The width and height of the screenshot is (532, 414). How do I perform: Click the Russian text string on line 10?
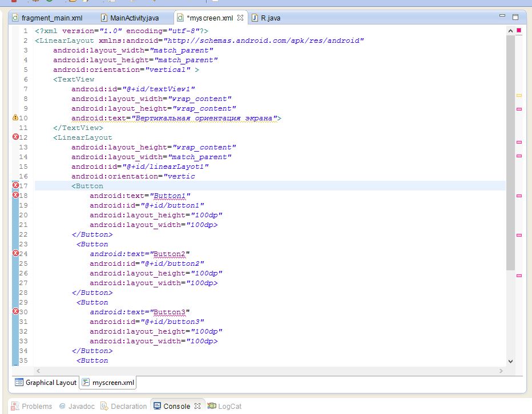(204, 118)
